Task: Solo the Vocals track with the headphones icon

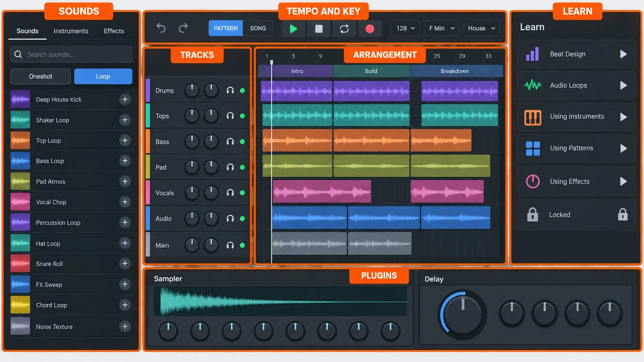Action: point(230,193)
